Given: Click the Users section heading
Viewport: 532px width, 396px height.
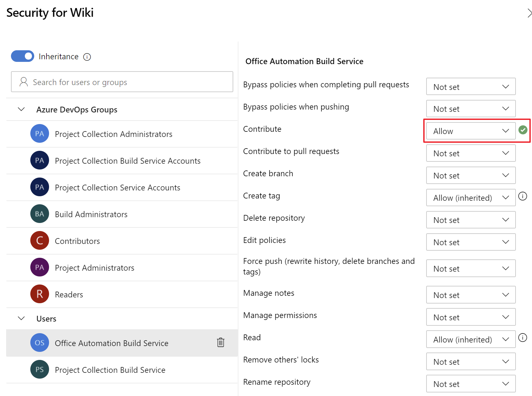Looking at the screenshot, I should pos(46,319).
